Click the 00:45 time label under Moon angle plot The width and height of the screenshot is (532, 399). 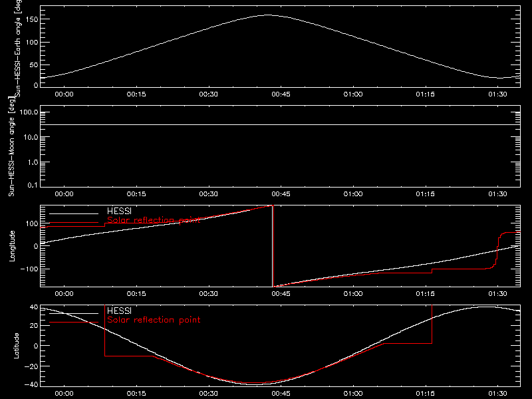[x=281, y=194]
